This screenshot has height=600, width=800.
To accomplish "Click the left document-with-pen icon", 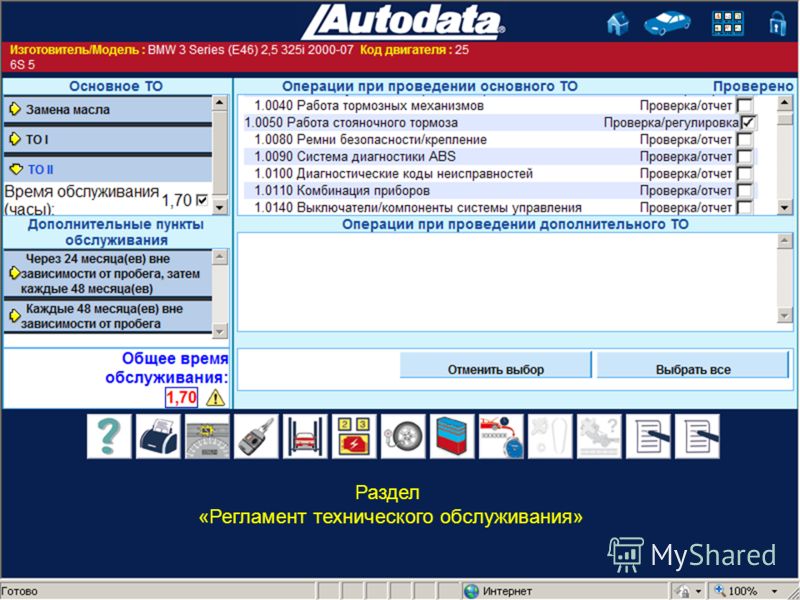I will coord(648,437).
